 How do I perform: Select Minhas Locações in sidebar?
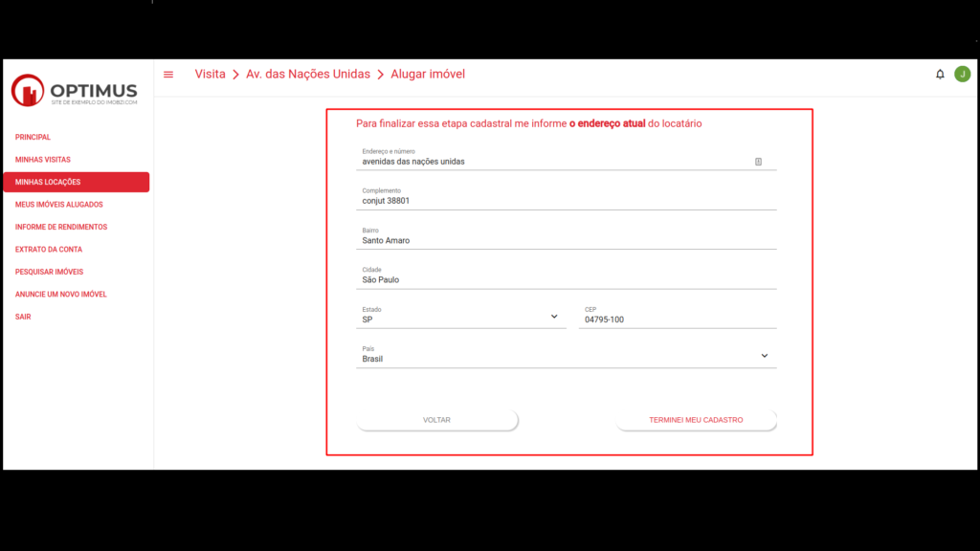77,183
